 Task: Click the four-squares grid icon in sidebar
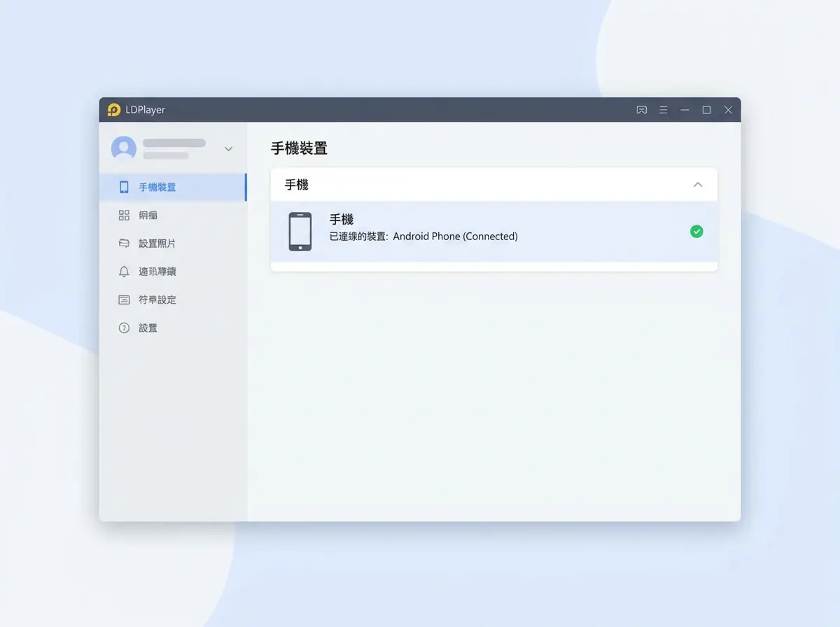pos(124,216)
